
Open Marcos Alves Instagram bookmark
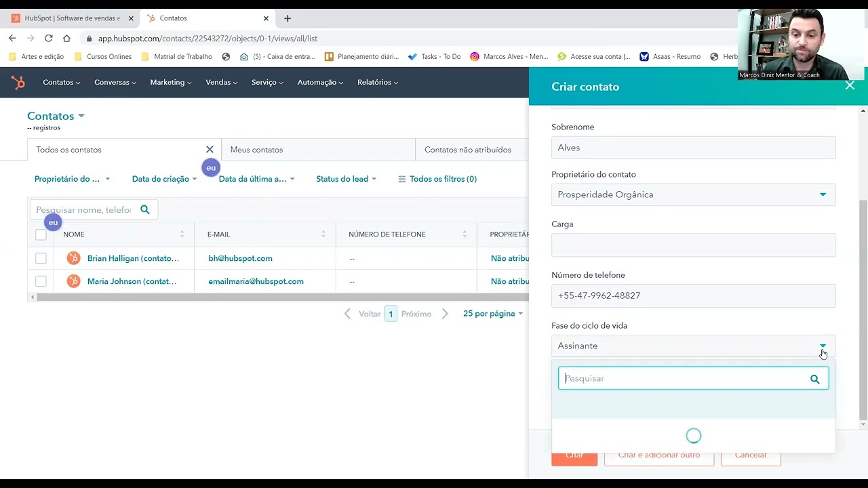[x=509, y=57]
